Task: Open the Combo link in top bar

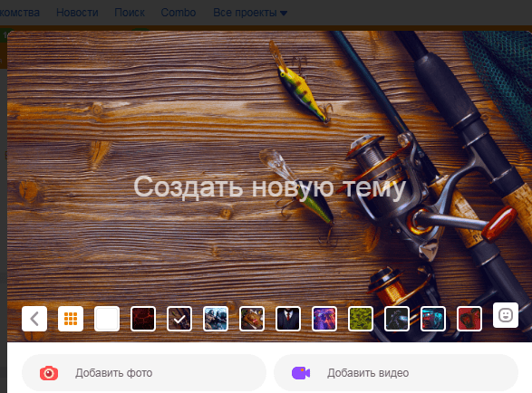Action: [x=179, y=13]
